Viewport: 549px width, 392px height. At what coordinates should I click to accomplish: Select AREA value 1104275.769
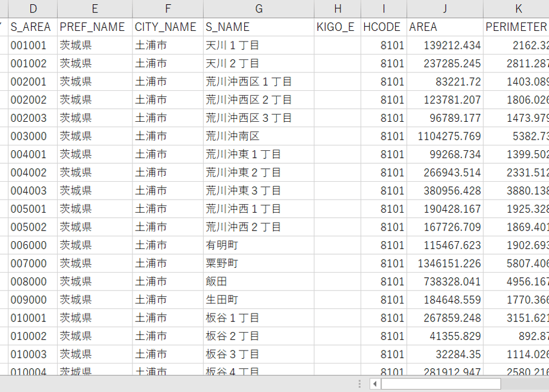click(x=445, y=136)
